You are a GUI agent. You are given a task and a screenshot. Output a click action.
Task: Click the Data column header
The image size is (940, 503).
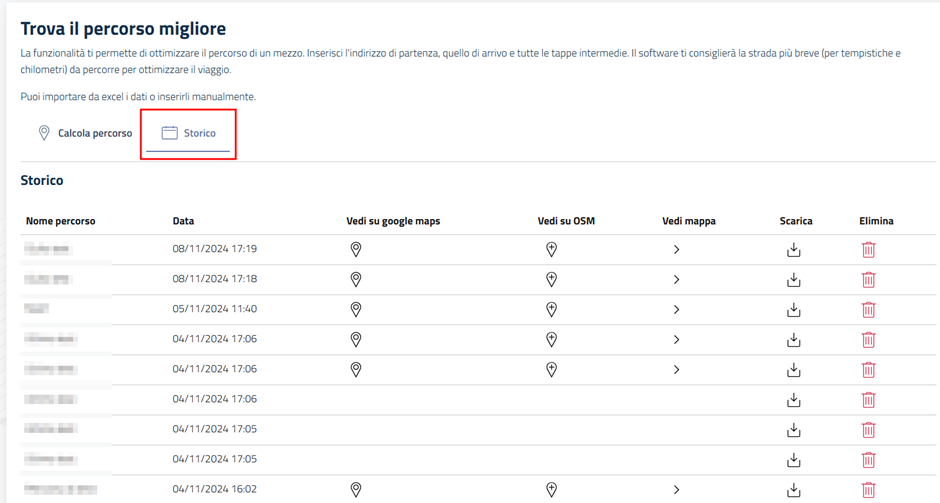click(x=183, y=221)
